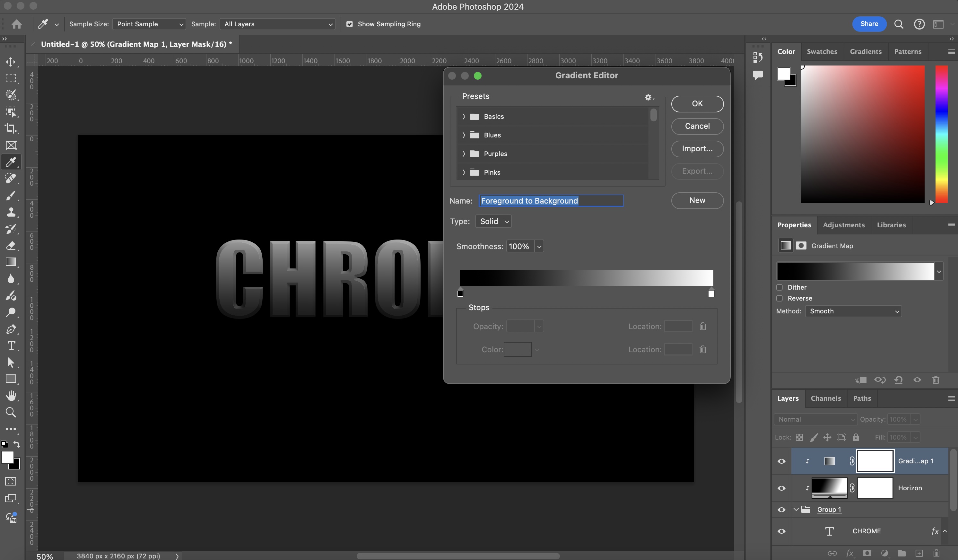This screenshot has height=560, width=958.
Task: Open the Smoothness percentage dropdown
Action: click(x=539, y=246)
